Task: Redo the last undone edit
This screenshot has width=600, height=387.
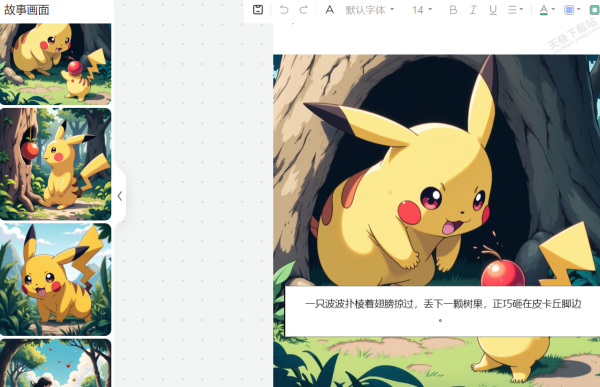Action: coord(304,10)
